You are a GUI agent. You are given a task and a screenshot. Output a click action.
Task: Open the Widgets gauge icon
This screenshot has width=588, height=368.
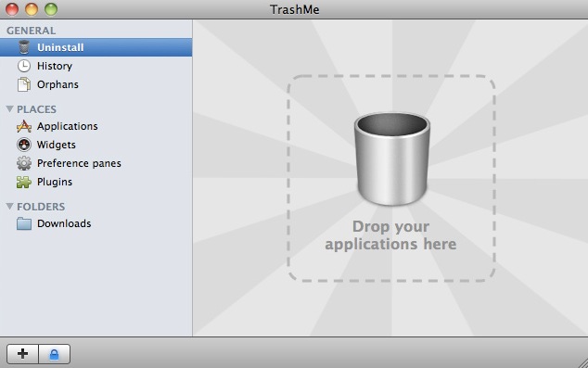24,145
